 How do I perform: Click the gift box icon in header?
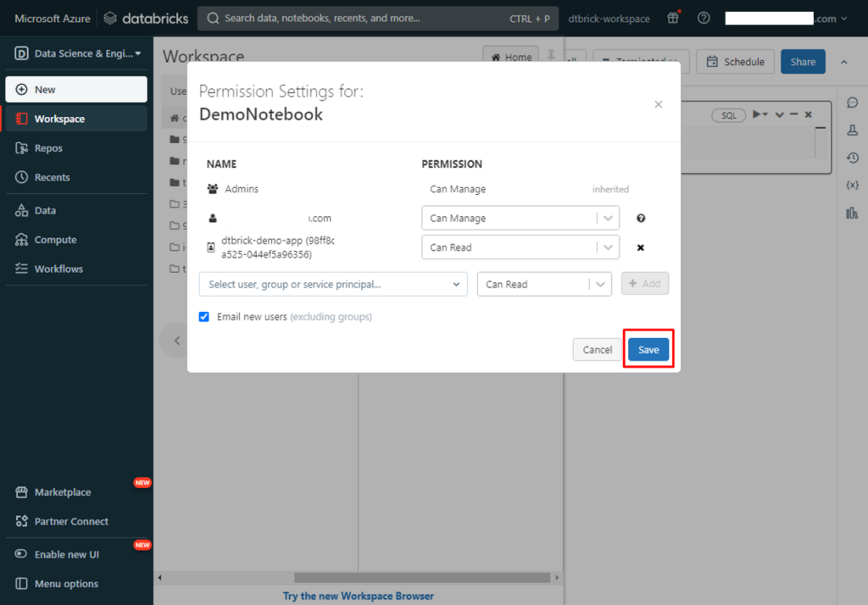pos(674,19)
